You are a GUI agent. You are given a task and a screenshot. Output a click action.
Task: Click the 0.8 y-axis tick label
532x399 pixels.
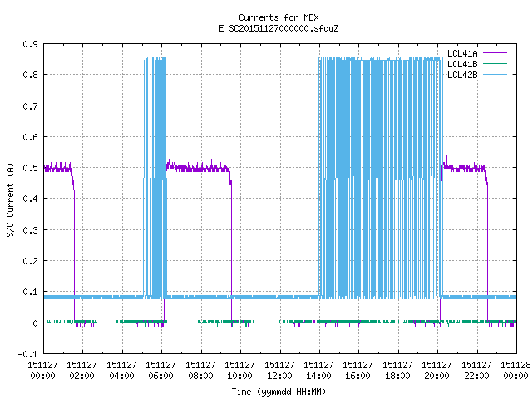(30, 75)
